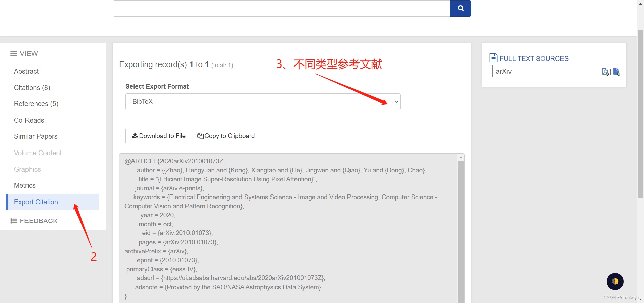Click inside the top search field
The height and width of the screenshot is (303, 644).
281,8
